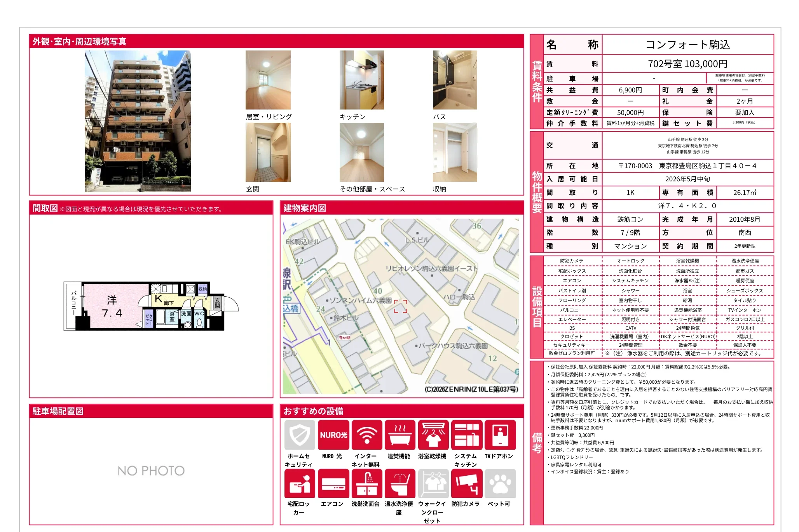799x532 pixels.
Task: Click the greyed ペット可 paw icon
Action: [500, 483]
